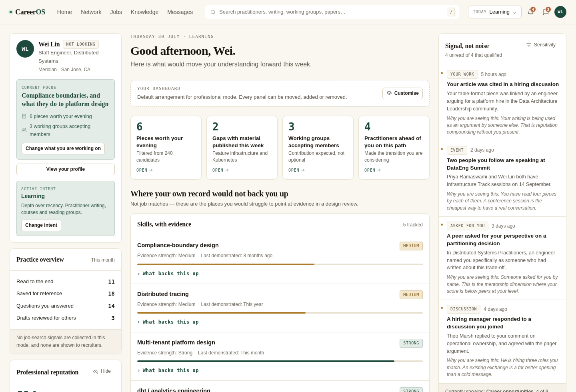Open the Gaps with material published card
Image resolution: width=576 pixels, height=392 pixels.
point(242,148)
